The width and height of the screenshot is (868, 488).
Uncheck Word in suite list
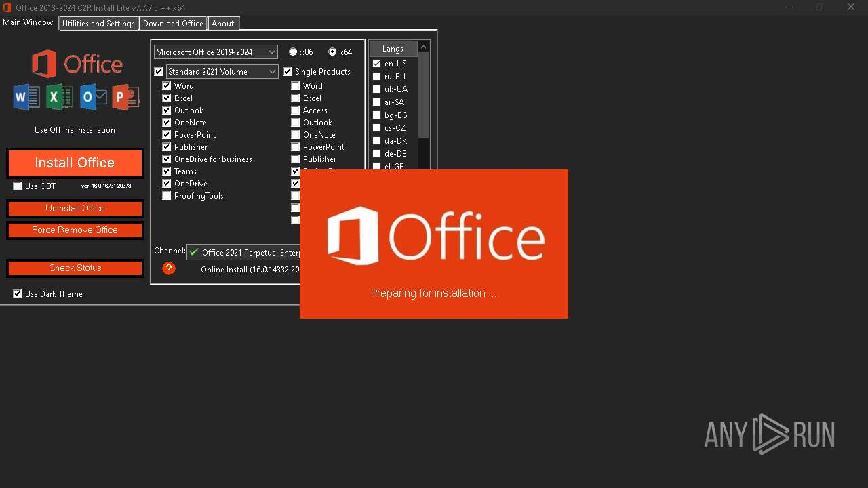(x=167, y=86)
